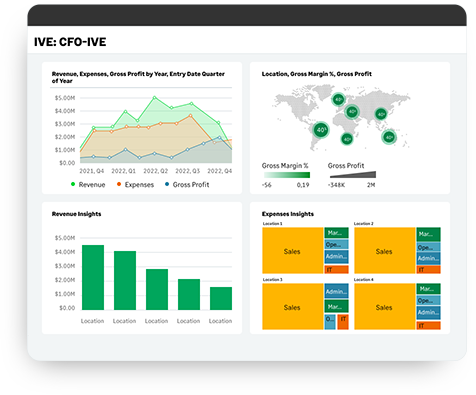This screenshot has width=476, height=395.
Task: Click the Gross Profit grey size wedge
Action: click(353, 175)
